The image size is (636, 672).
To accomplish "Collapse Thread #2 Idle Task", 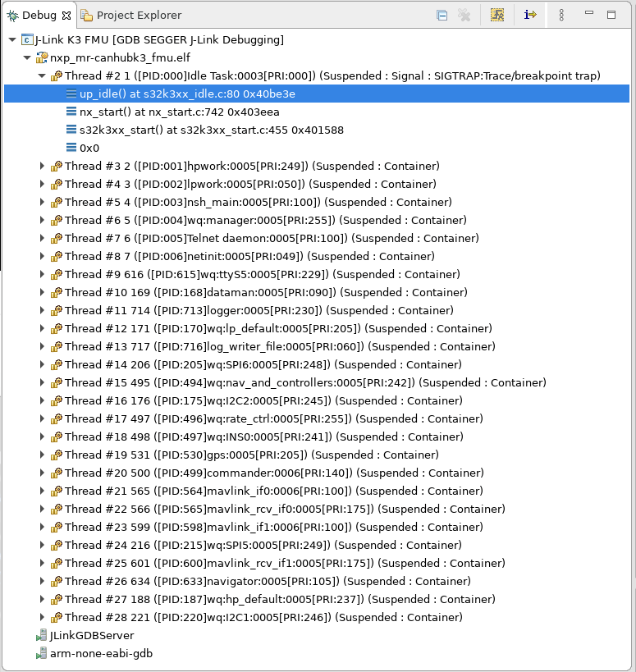I will [x=43, y=75].
